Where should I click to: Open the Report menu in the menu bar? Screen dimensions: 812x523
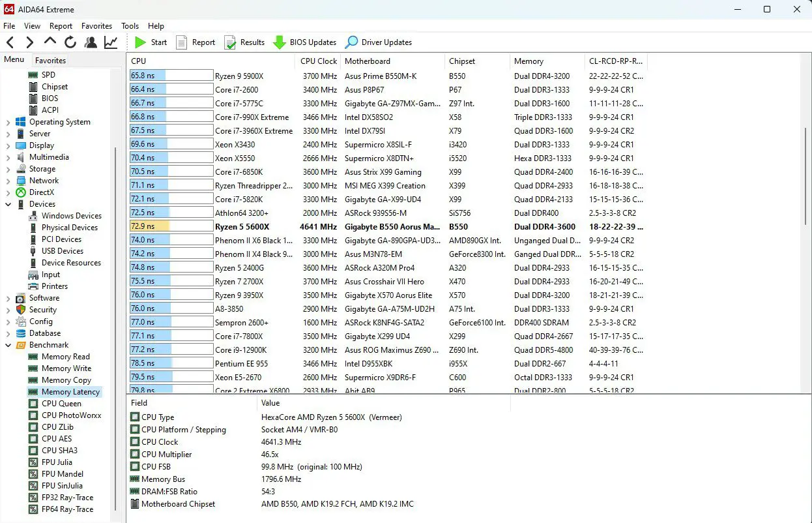[61, 26]
